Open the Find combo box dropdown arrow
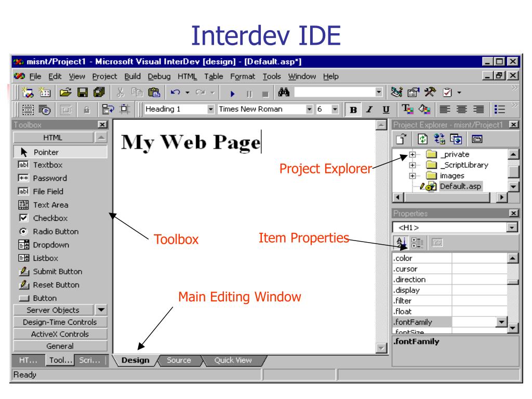532x399 pixels. 379,92
